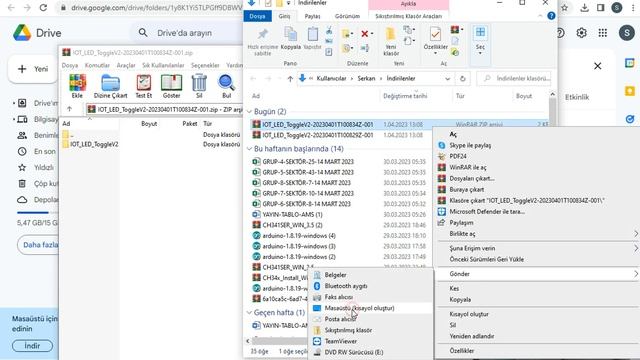Open the Seç dropdown arrow in ribbon
Viewport: 640px width, 360px height.
(480, 53)
